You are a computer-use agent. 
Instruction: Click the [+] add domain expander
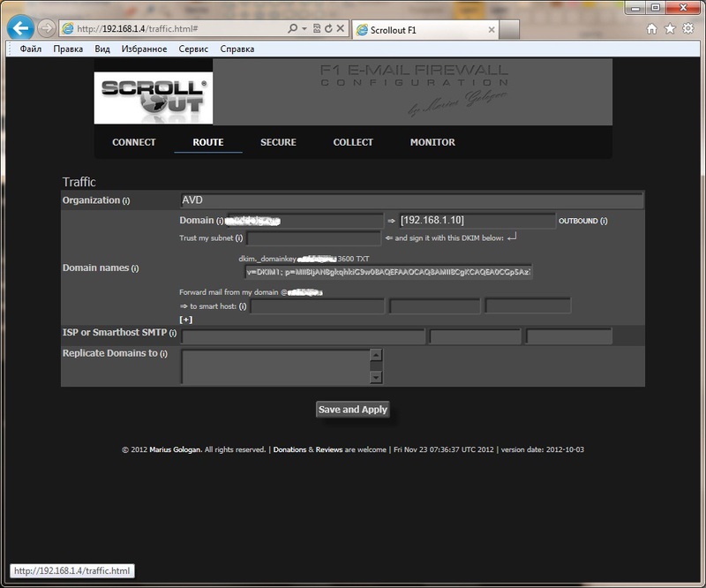pyautogui.click(x=186, y=320)
